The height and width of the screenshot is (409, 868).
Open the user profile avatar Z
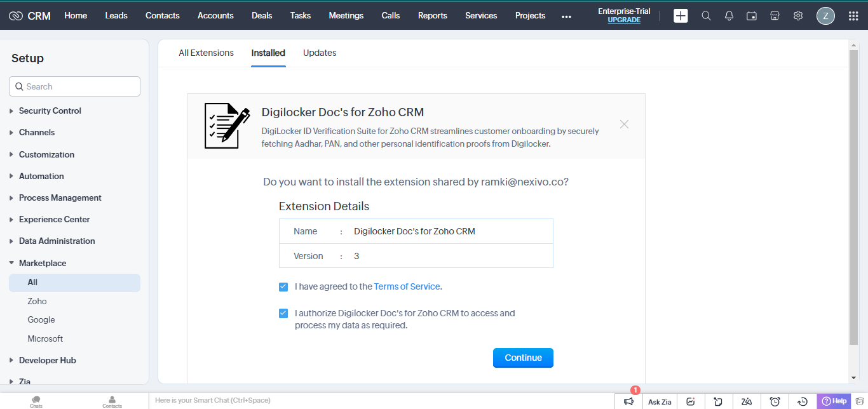(x=825, y=16)
